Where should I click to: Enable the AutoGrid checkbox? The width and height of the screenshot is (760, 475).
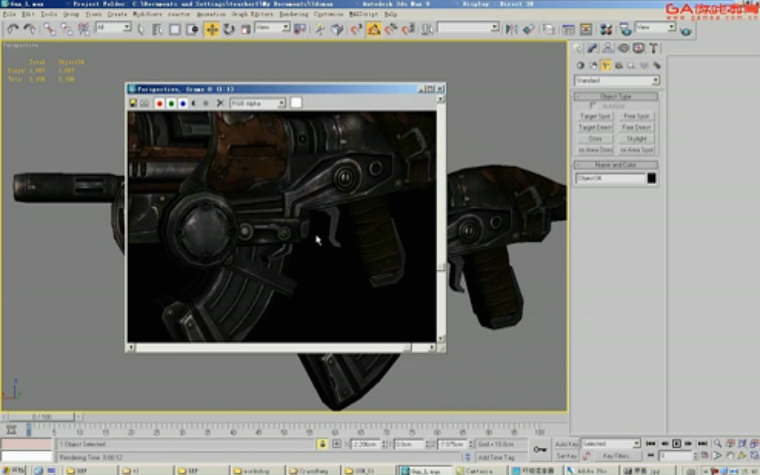592,106
